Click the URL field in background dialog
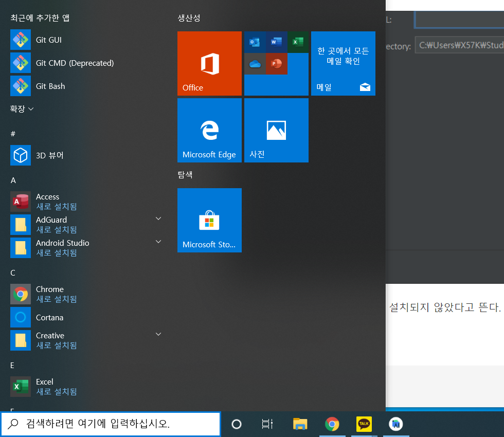 [x=459, y=20]
